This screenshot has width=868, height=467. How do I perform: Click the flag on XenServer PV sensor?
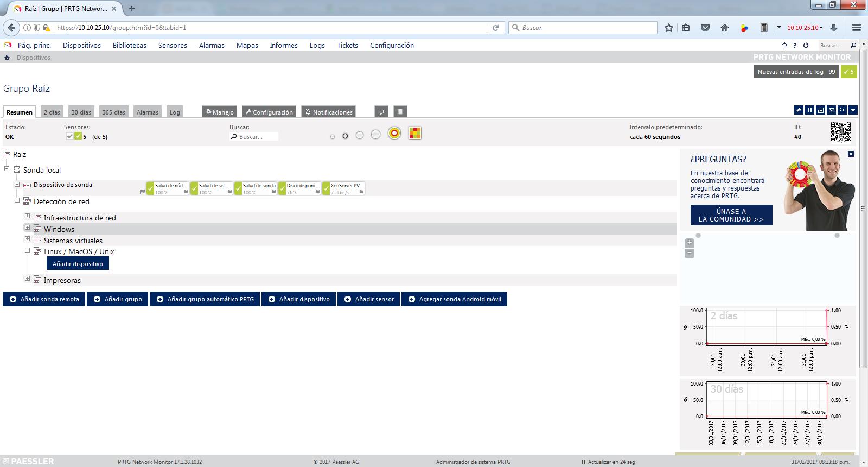[x=361, y=192]
